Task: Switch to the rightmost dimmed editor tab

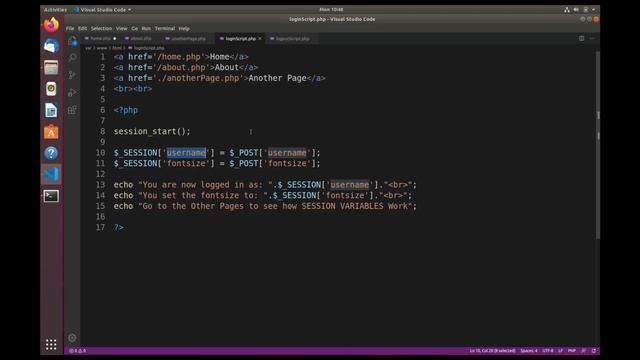Action: point(293,39)
